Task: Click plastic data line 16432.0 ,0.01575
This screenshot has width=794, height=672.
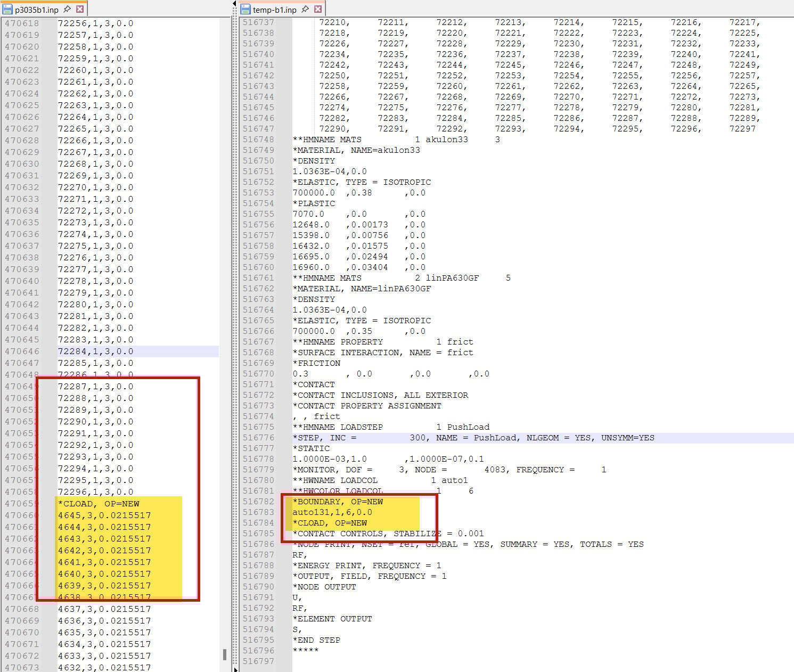Action: pos(359,246)
